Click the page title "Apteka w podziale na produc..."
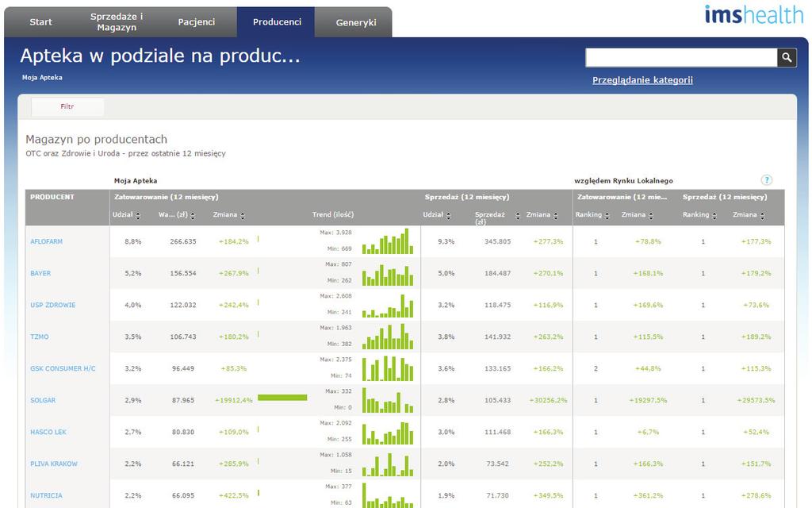Image resolution: width=812 pixels, height=508 pixels. coord(160,56)
